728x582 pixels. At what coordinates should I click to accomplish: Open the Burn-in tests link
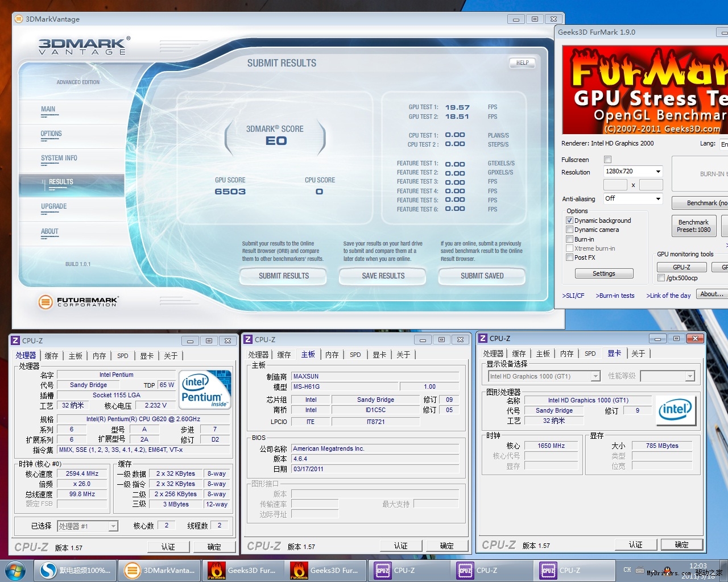[615, 296]
